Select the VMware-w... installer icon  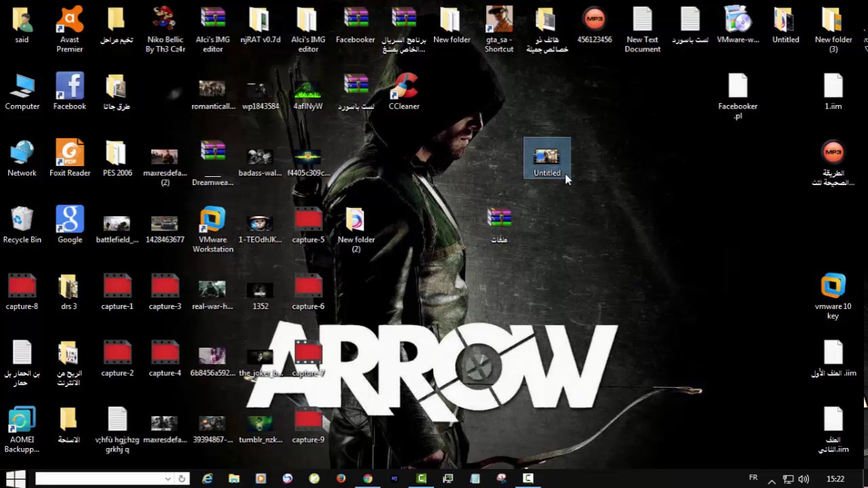pos(738,26)
